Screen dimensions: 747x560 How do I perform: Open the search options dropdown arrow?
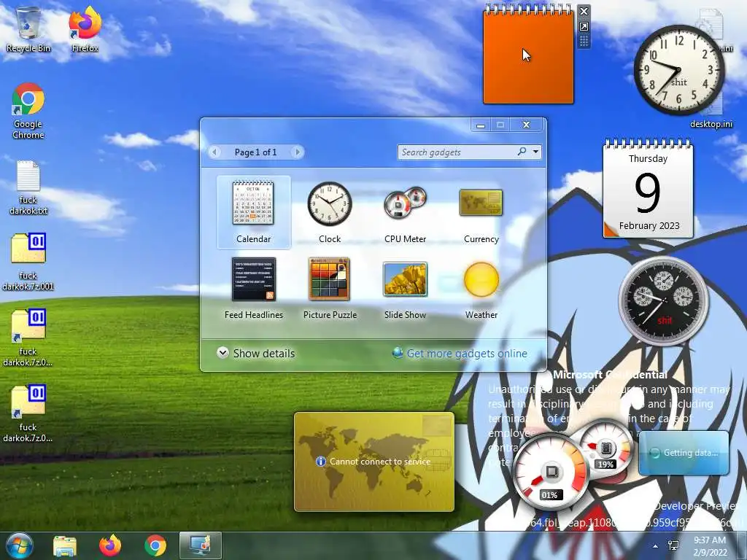536,152
